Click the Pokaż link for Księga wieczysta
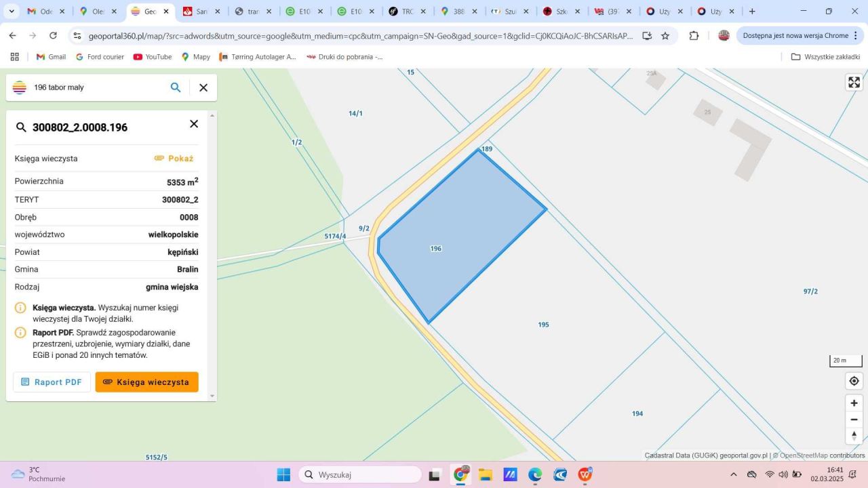The width and height of the screenshot is (868, 488). 180,158
